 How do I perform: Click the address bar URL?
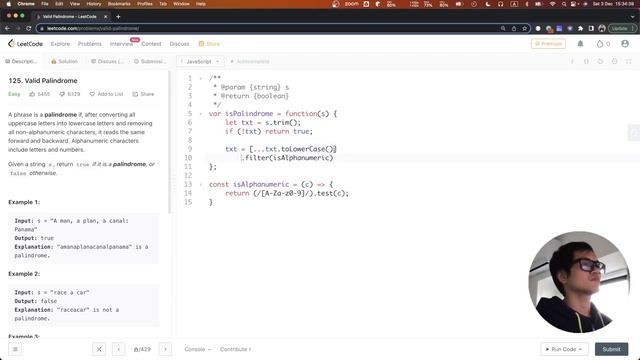(x=93, y=29)
